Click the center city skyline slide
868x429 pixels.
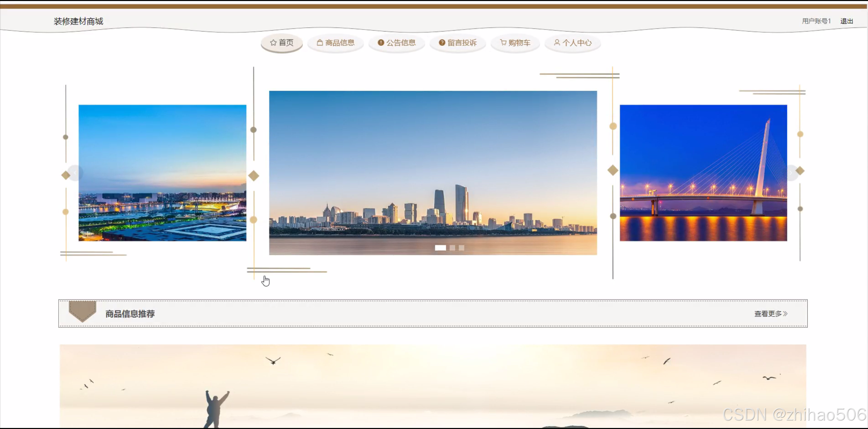coord(433,163)
